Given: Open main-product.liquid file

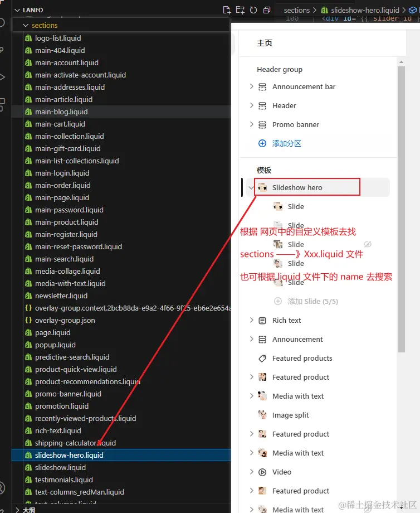Looking at the screenshot, I should point(66,222).
